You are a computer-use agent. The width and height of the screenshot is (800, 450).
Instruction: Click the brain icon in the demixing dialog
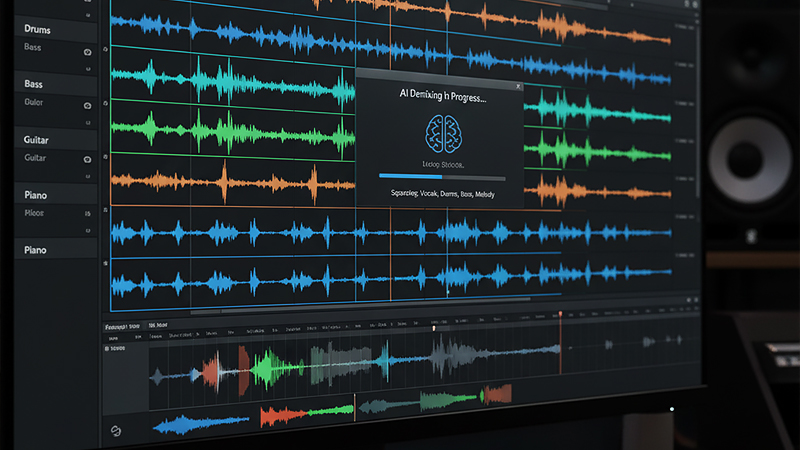(440, 134)
